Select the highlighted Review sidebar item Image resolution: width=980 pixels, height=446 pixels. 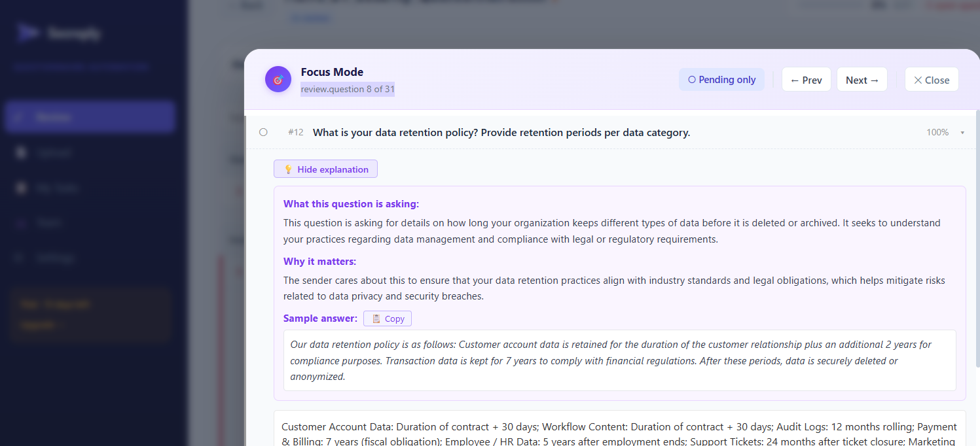(x=90, y=117)
